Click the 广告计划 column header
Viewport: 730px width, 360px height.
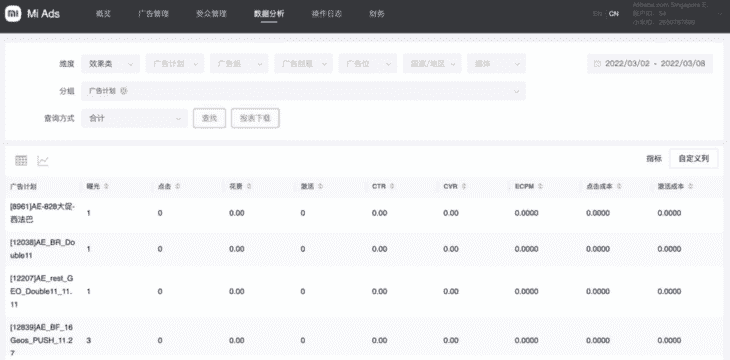[x=23, y=186]
